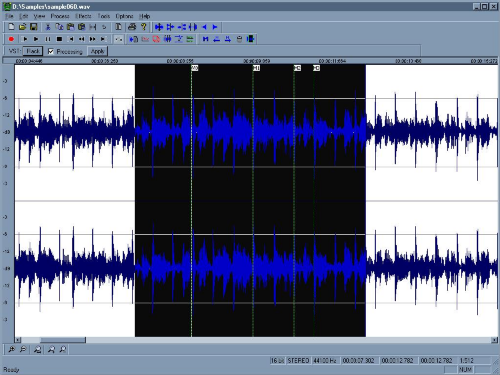Click the '44100 Hz' status bar entry

click(325, 361)
